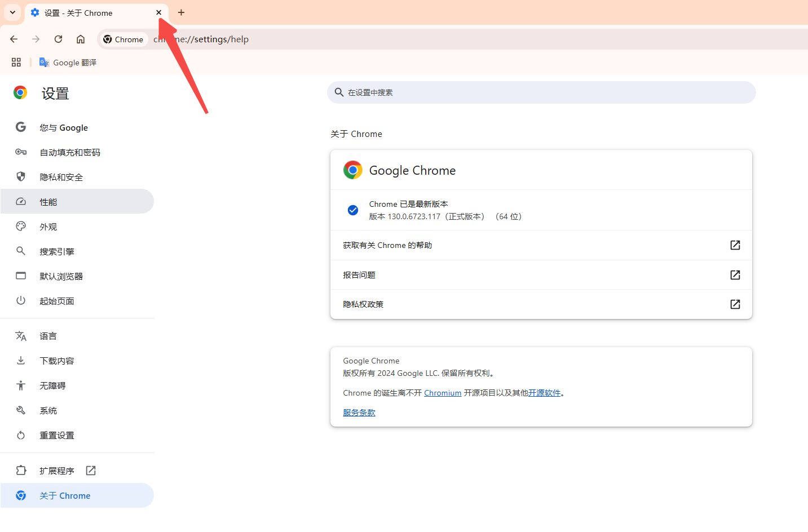
Task: Click the magnifier icon in settings search bar
Action: point(339,92)
